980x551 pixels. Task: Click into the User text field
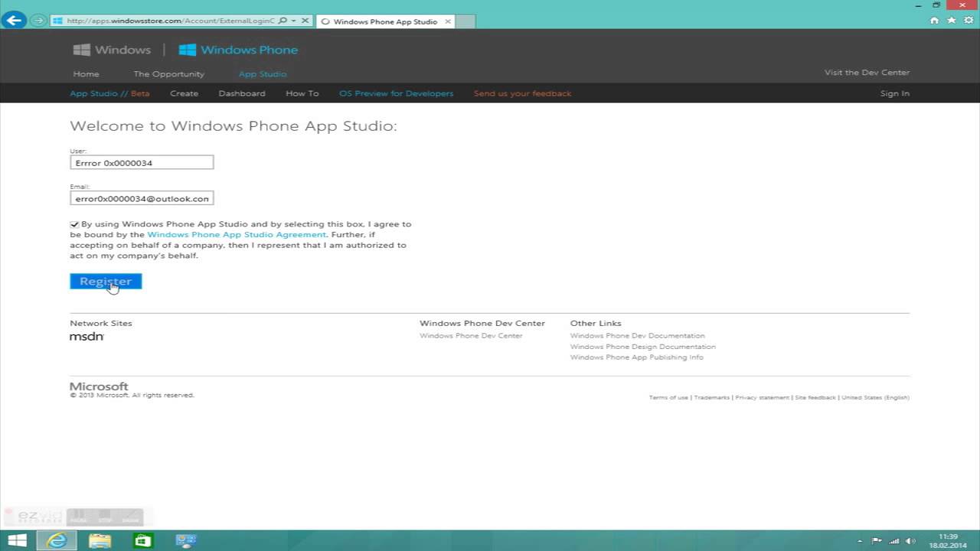click(142, 162)
